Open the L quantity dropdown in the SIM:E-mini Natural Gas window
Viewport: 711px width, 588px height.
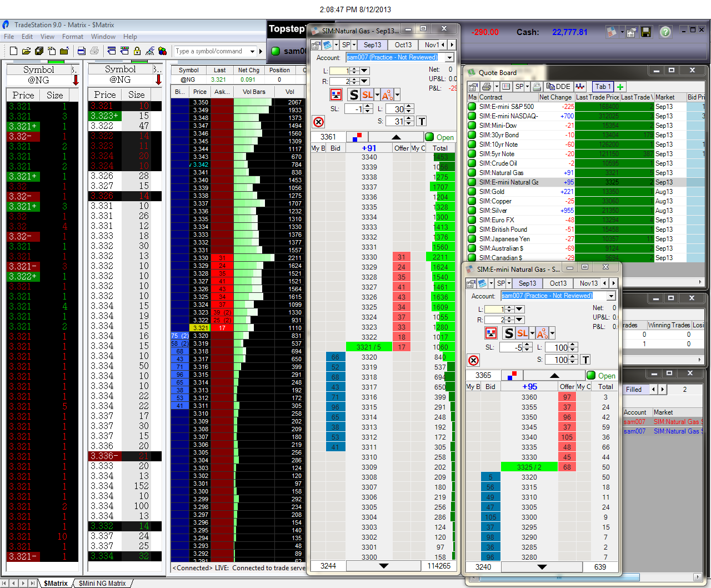pos(519,309)
